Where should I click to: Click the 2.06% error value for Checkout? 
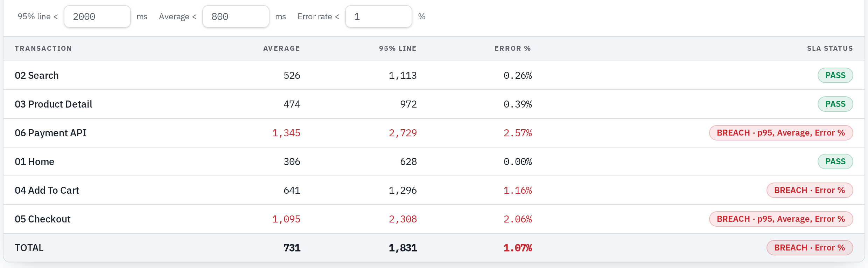click(518, 219)
